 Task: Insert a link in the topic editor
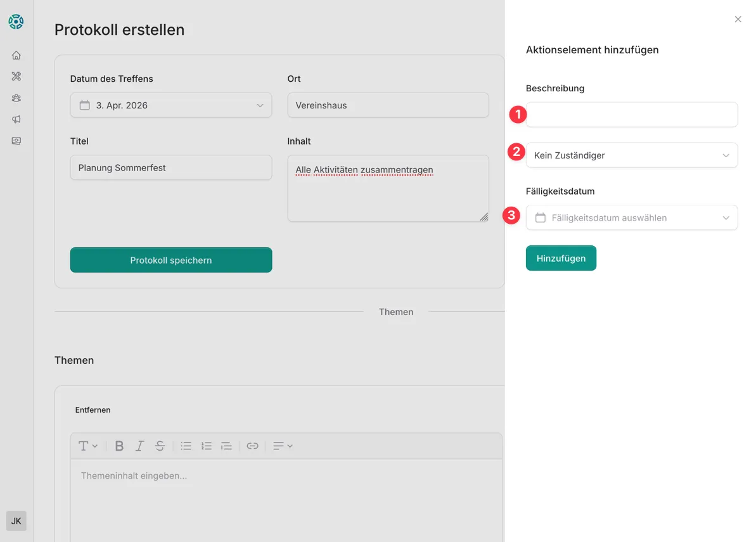[252, 446]
